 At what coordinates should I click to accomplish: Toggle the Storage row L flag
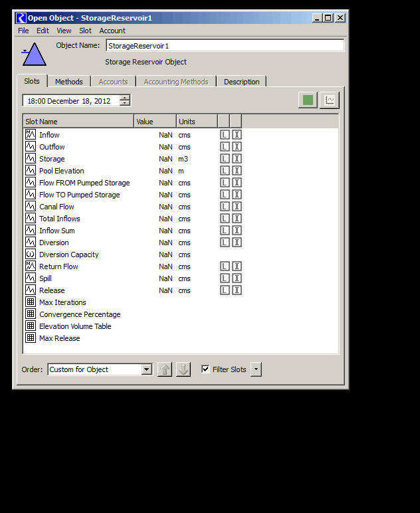225,158
